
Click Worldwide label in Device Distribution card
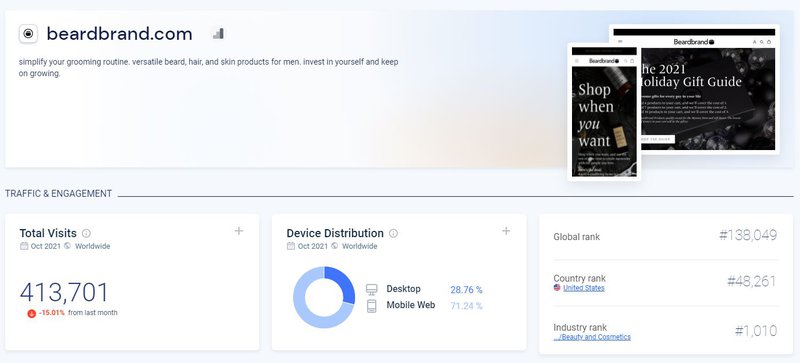click(x=360, y=246)
